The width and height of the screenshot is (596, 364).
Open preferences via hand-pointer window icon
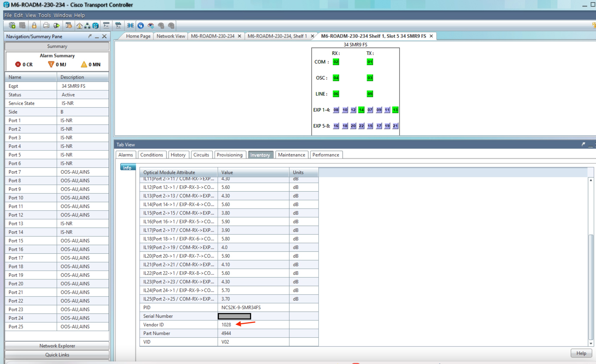click(69, 25)
